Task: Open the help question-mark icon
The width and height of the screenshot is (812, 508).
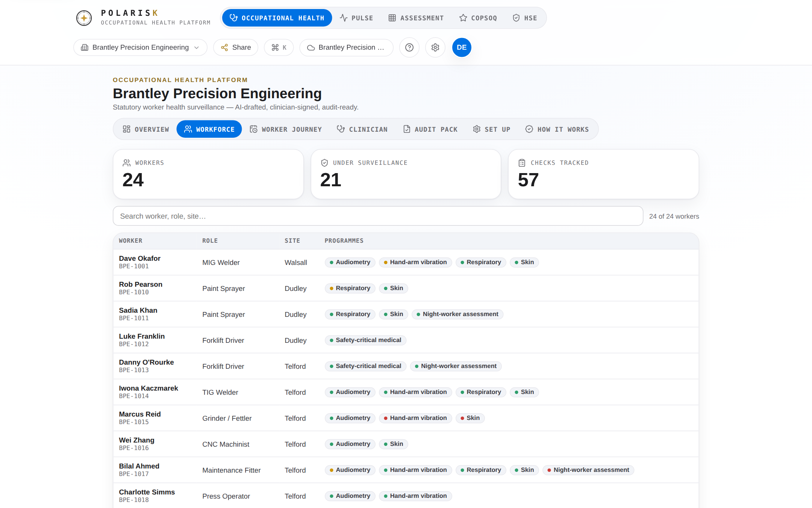Action: pyautogui.click(x=409, y=47)
